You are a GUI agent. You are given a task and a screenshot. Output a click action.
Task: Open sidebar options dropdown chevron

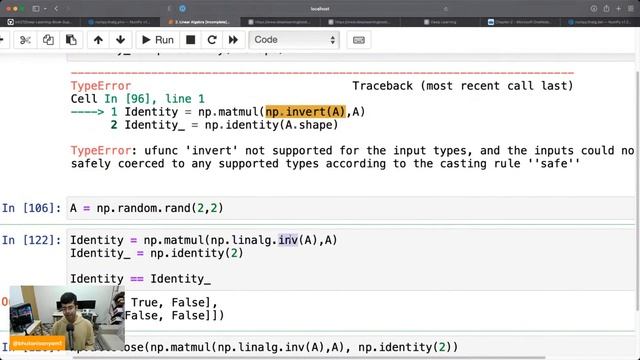click(x=45, y=9)
